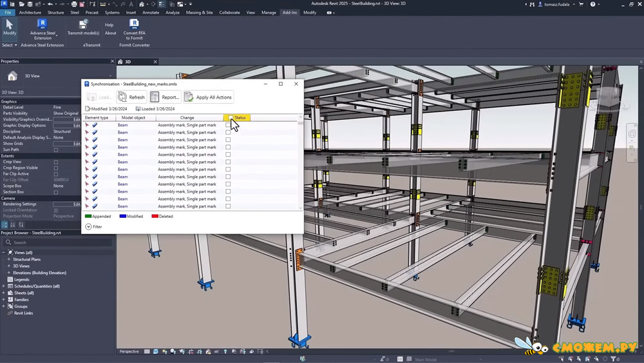This screenshot has width=644, height=363.
Task: Click the 3D View type house icon in Properties
Action: click(x=12, y=76)
